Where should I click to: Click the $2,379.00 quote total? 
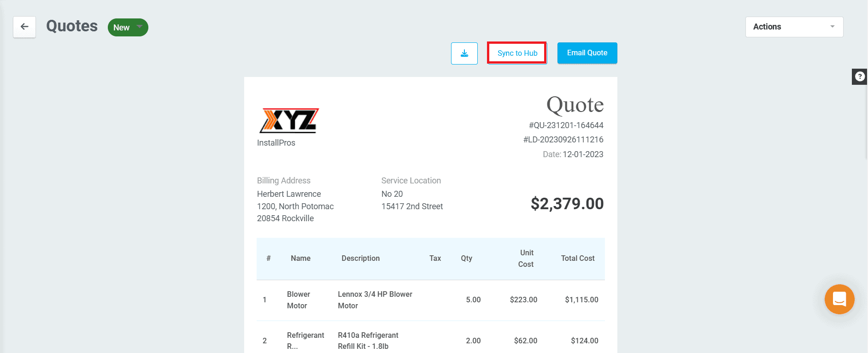(567, 204)
